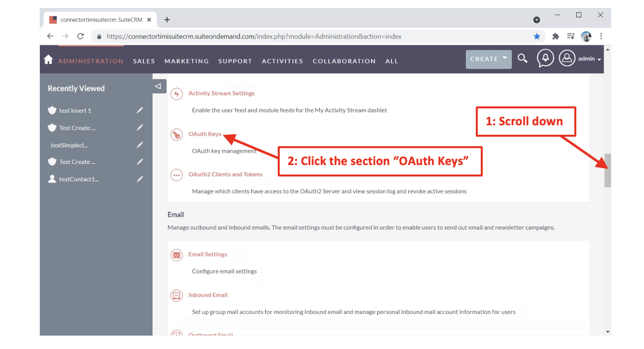Click the vertical page scrollbar thumb

click(x=607, y=170)
